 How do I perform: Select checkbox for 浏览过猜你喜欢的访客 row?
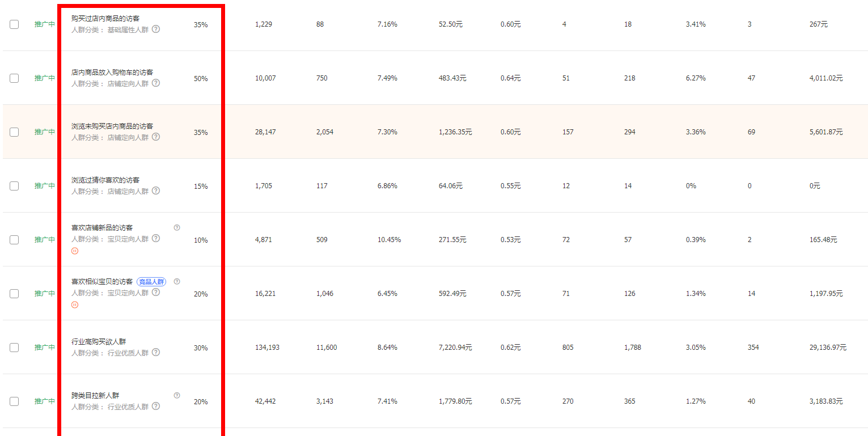pos(14,186)
